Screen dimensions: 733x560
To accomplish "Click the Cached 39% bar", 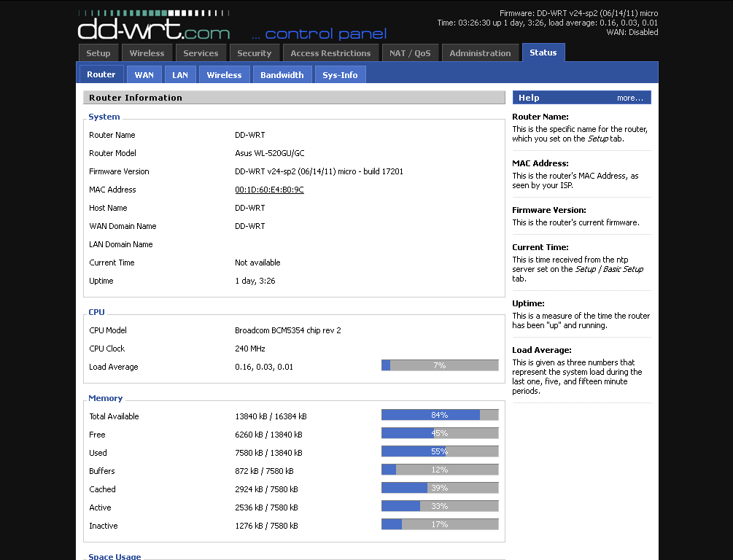I will pyautogui.click(x=440, y=488).
